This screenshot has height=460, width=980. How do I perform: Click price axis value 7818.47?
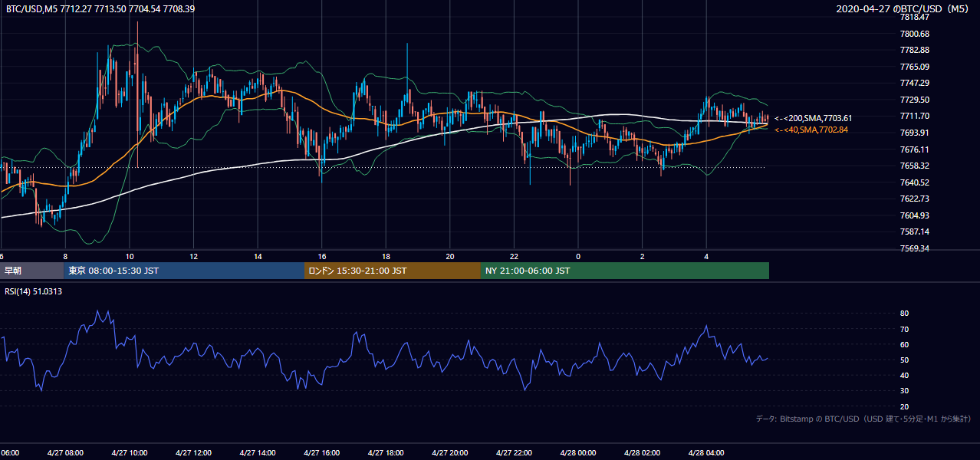tap(914, 17)
